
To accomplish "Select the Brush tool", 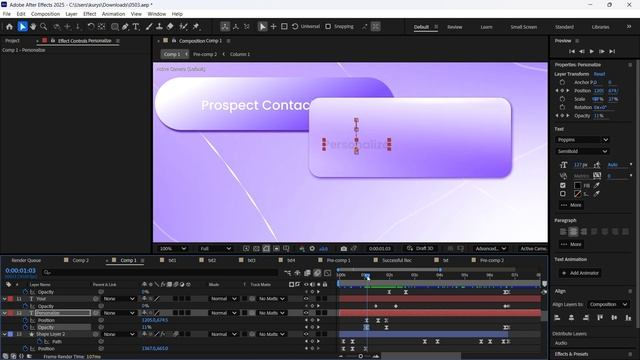I will 149,27.
